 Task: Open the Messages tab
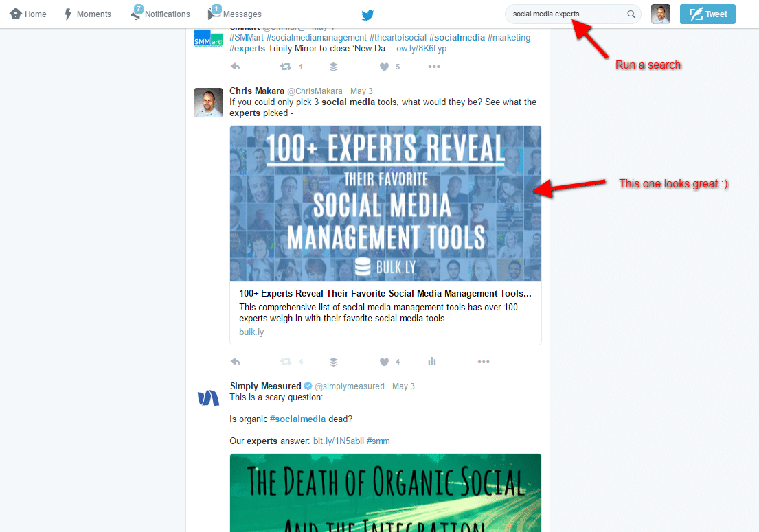pyautogui.click(x=235, y=13)
